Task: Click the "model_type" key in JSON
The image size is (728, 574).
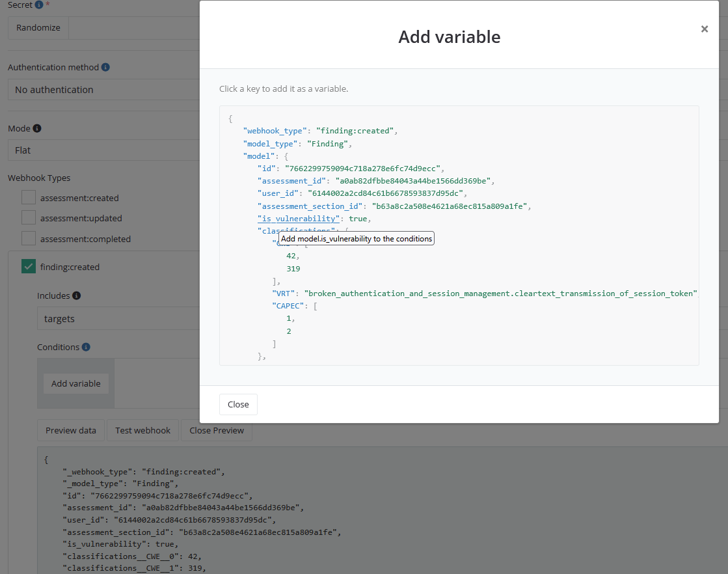Action: (270, 144)
